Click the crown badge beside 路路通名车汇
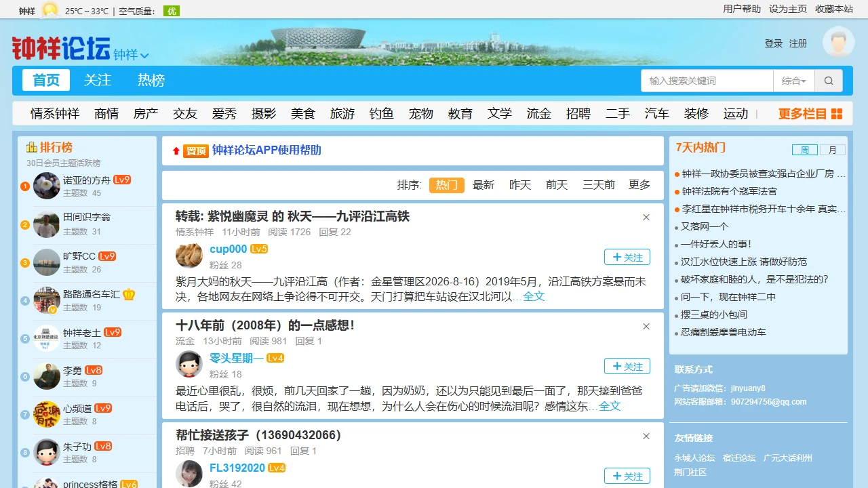This screenshot has width=868, height=488. [x=129, y=294]
